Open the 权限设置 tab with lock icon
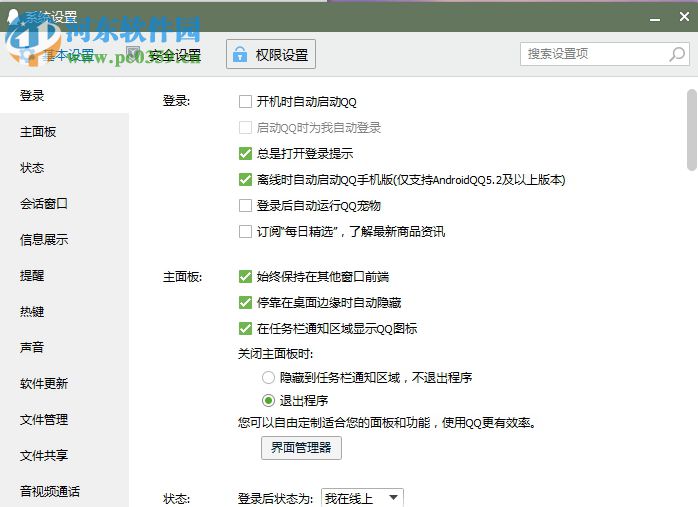698x507 pixels. point(271,54)
